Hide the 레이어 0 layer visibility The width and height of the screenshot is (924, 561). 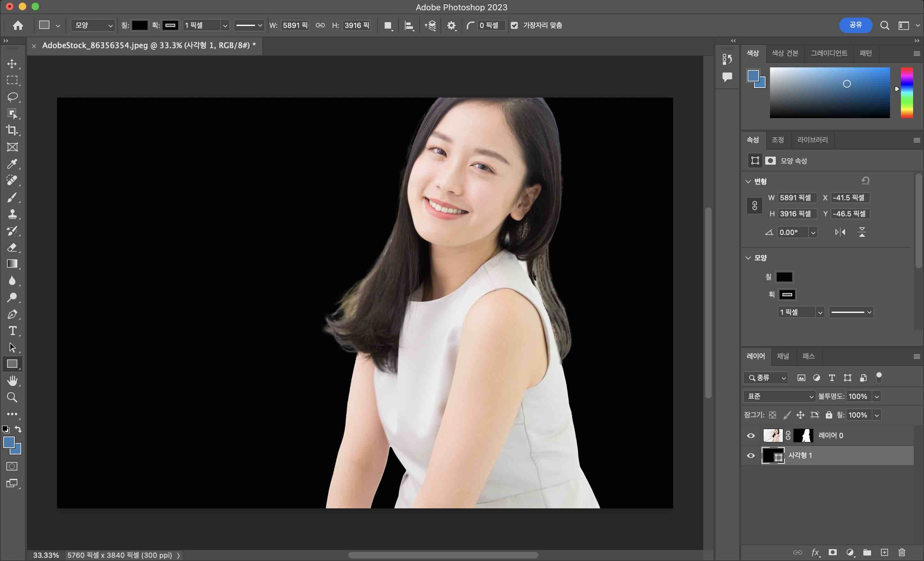[751, 436]
